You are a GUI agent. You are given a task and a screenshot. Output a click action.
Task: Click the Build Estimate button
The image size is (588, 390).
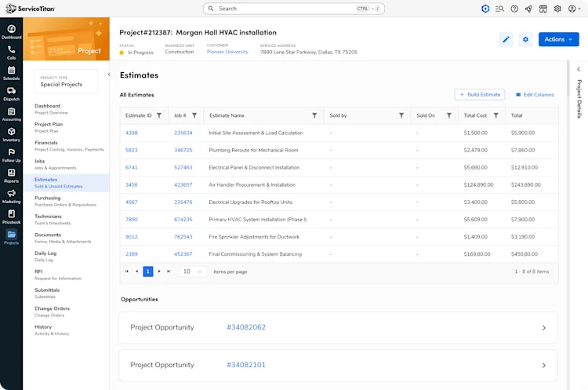[480, 95]
